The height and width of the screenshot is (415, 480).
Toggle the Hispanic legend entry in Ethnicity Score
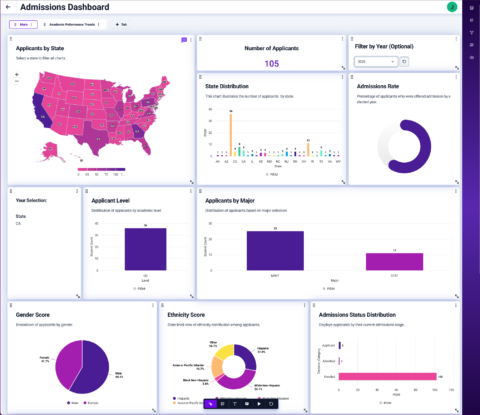tap(181, 398)
